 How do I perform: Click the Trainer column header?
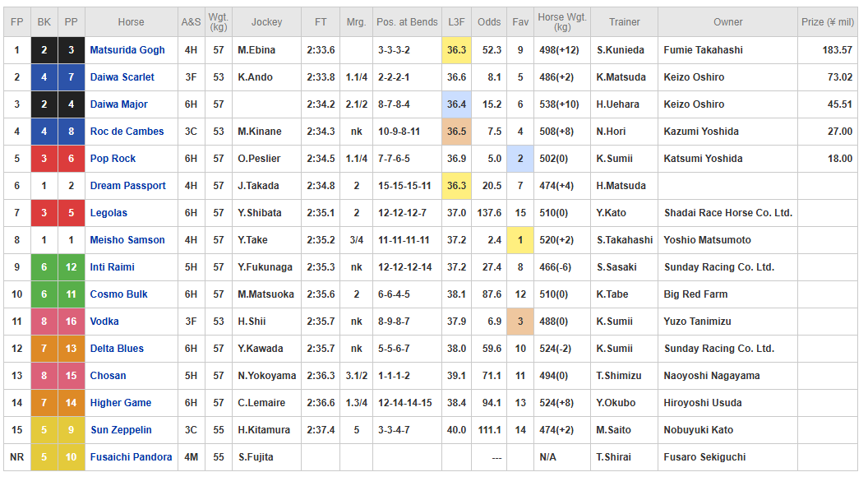coord(625,22)
